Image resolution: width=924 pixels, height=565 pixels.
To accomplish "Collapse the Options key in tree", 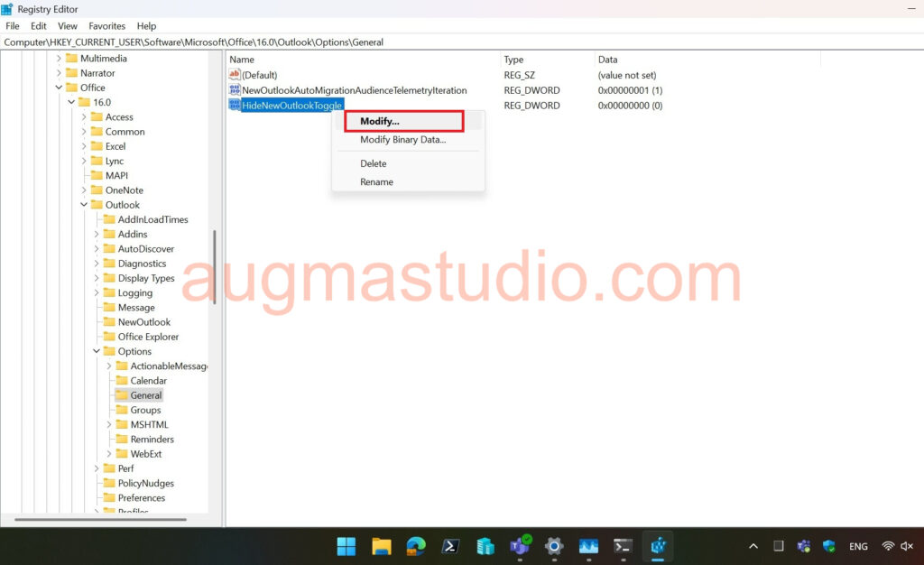I will click(97, 351).
